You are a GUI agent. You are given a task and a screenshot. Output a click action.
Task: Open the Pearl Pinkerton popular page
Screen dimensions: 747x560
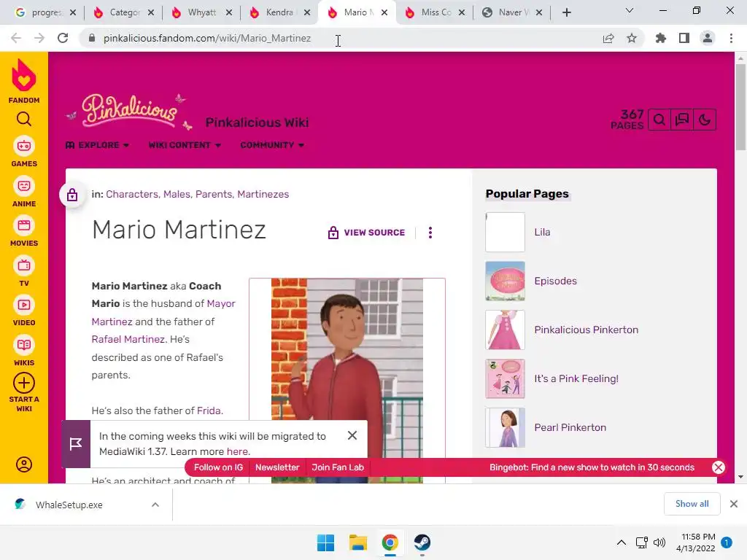[570, 427]
